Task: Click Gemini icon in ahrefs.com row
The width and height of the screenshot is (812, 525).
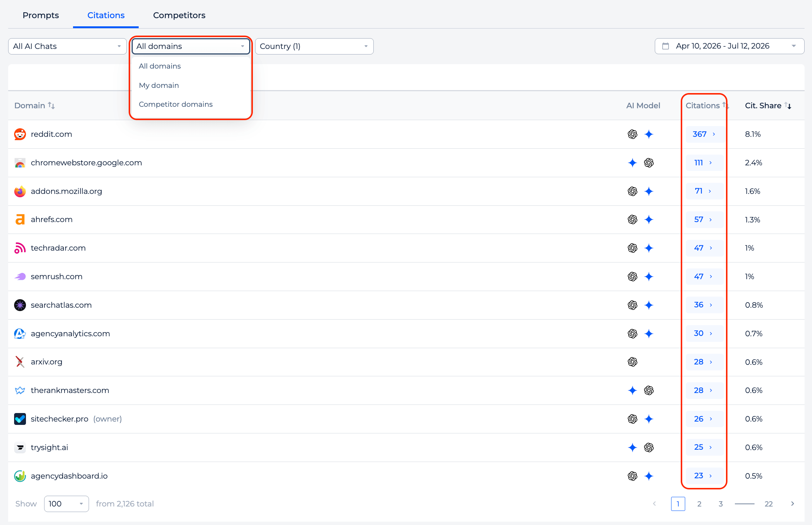Action: [x=649, y=219]
